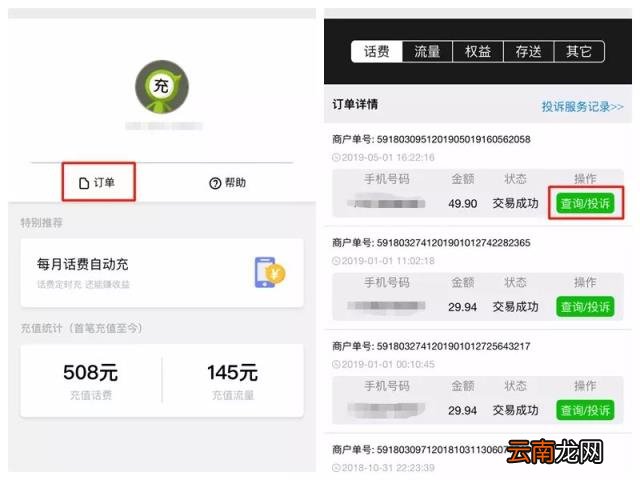This screenshot has height=480, width=640.
Task: Click the timestamp 2019-01-01 00:10:45
Action: [x=387, y=364]
